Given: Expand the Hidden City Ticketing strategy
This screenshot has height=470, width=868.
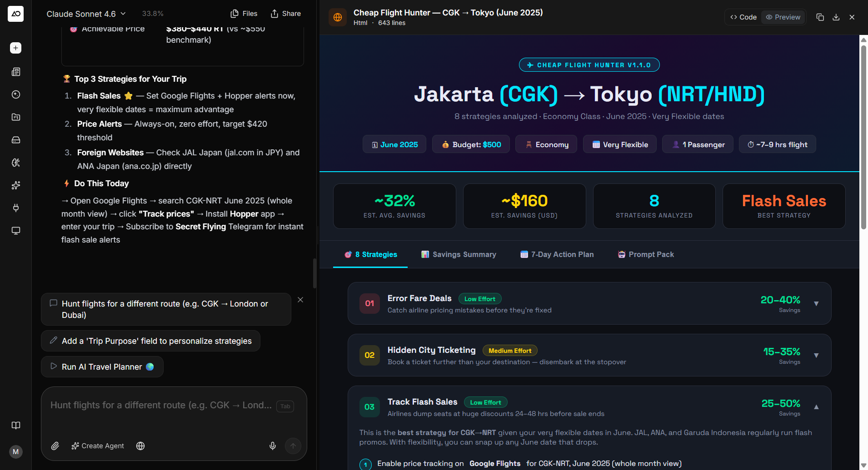Looking at the screenshot, I should pos(816,355).
